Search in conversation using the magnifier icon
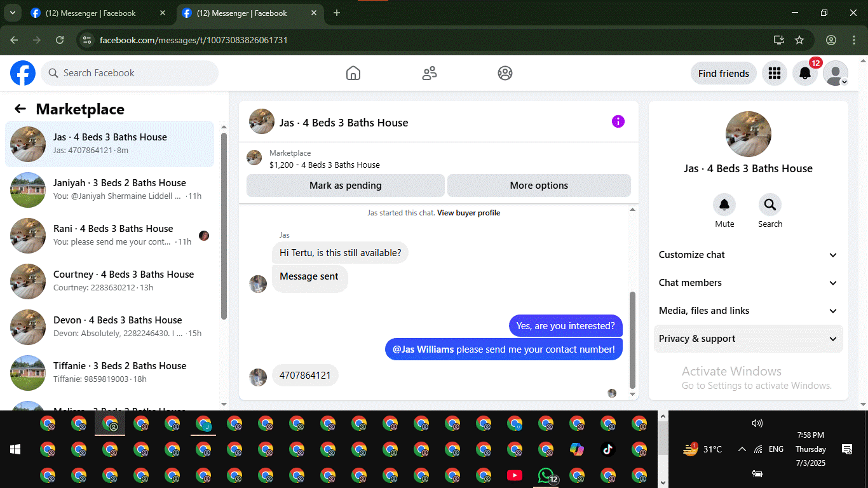 click(x=770, y=205)
